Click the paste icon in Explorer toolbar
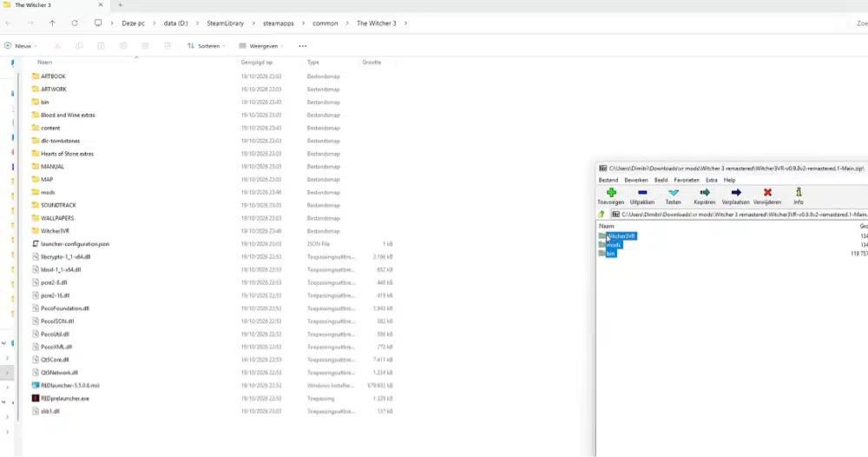Screen dimensions: 868x457 [101, 46]
